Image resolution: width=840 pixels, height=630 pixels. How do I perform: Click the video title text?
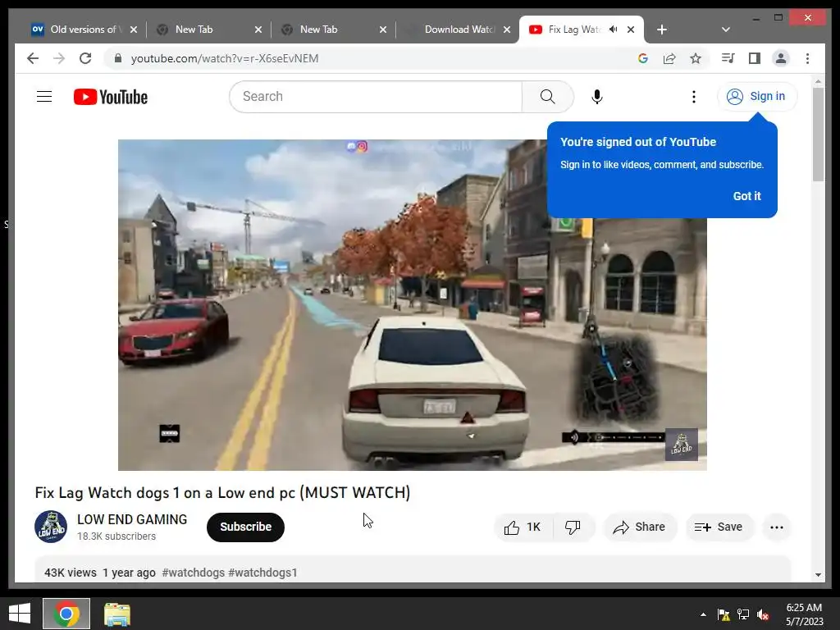222,492
